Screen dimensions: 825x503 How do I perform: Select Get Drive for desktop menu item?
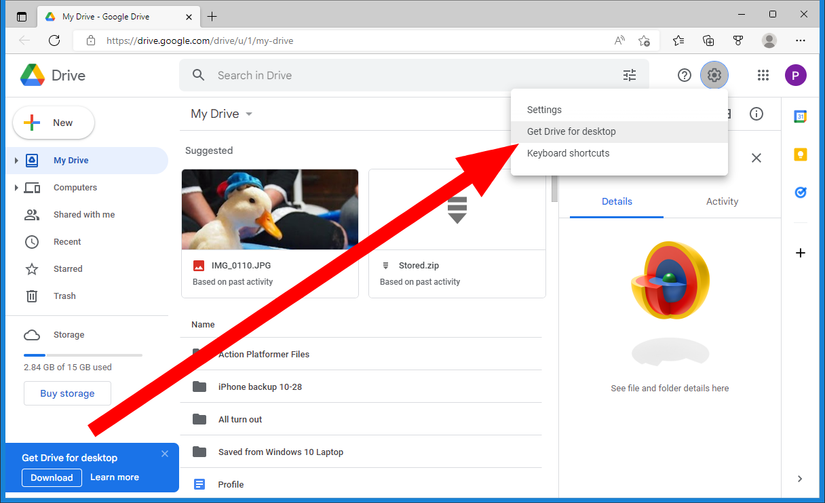571,131
